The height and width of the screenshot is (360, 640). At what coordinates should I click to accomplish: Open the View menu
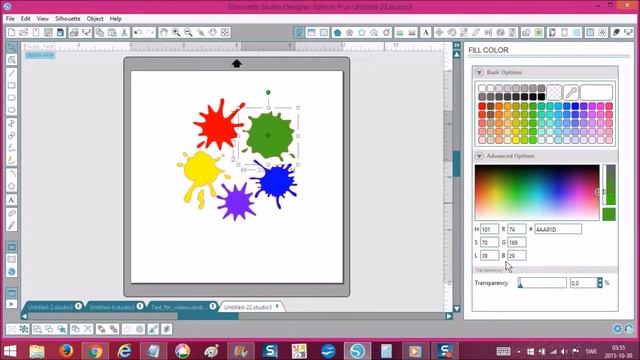42,19
